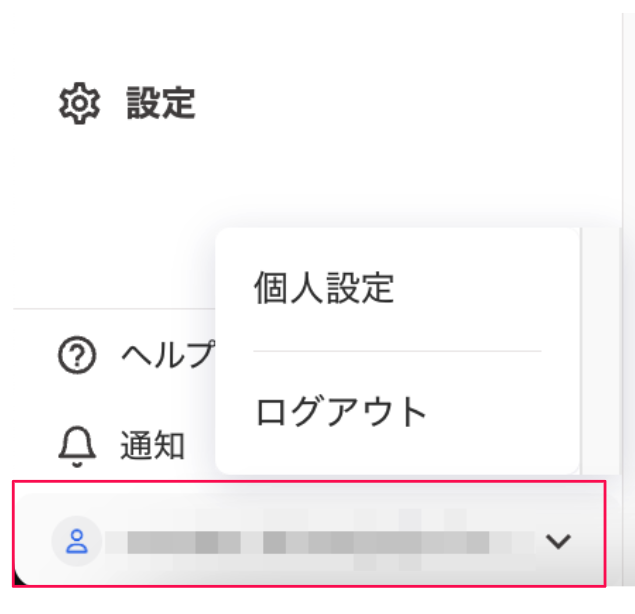The width and height of the screenshot is (635, 614).
Task: Choose ログアウト to sign out
Action: (341, 411)
